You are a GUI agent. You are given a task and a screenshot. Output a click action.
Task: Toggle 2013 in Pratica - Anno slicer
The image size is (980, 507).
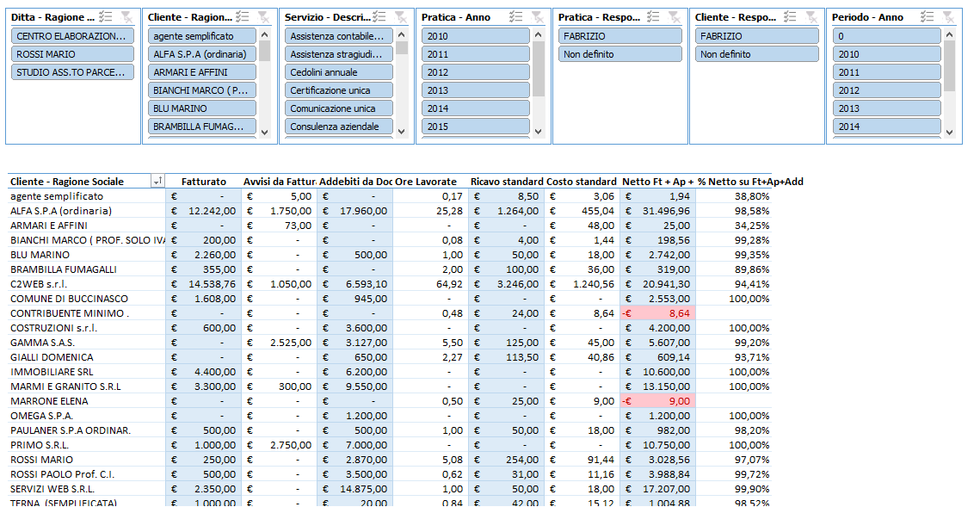[x=476, y=90]
